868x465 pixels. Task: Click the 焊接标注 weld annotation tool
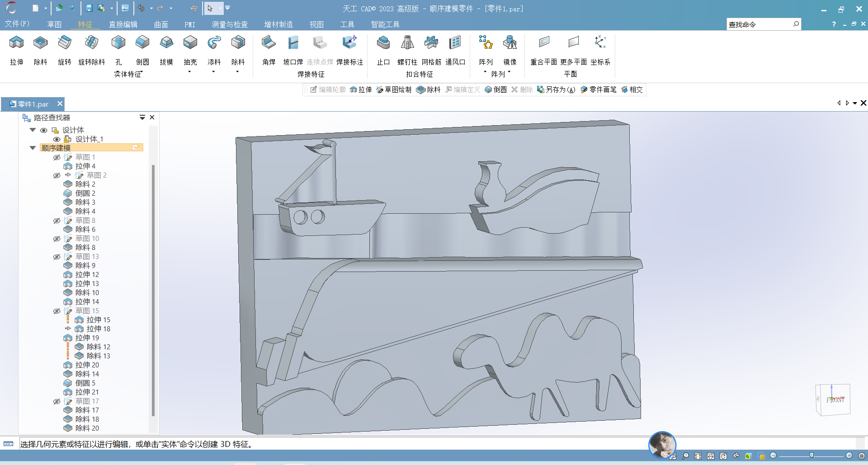click(349, 50)
